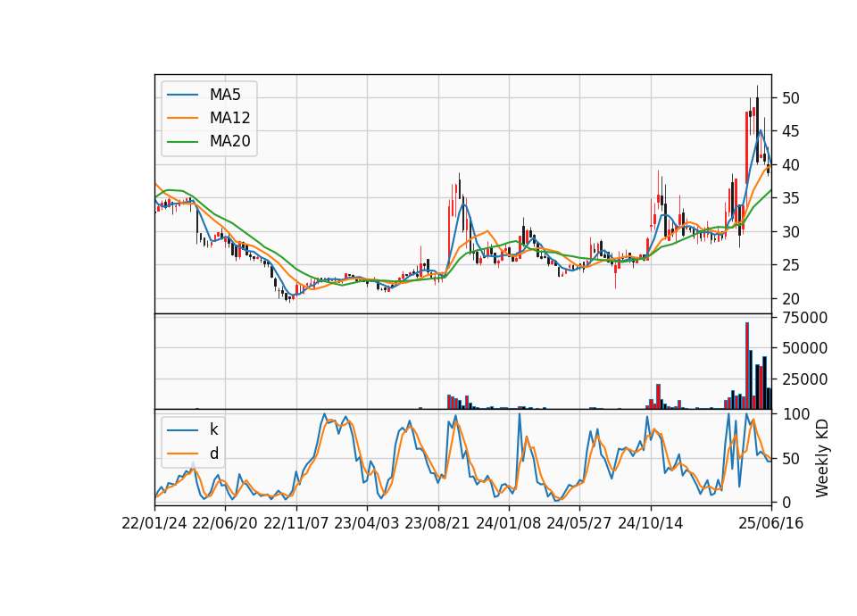Click the volume axis value 75000

(804, 318)
